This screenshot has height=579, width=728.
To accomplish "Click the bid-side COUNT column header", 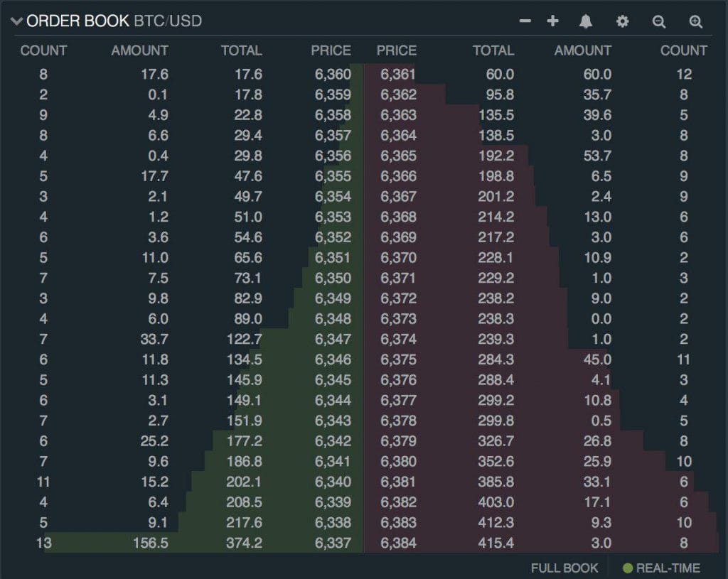I will [x=43, y=50].
